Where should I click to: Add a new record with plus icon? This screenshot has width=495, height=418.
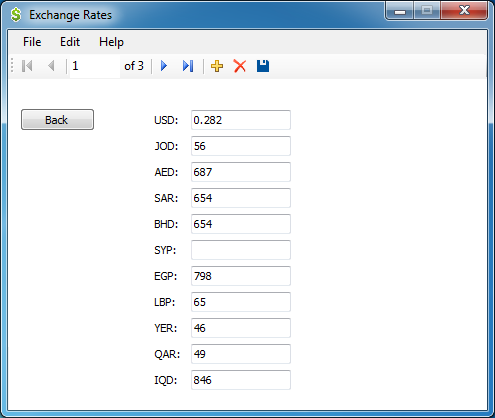pos(217,66)
